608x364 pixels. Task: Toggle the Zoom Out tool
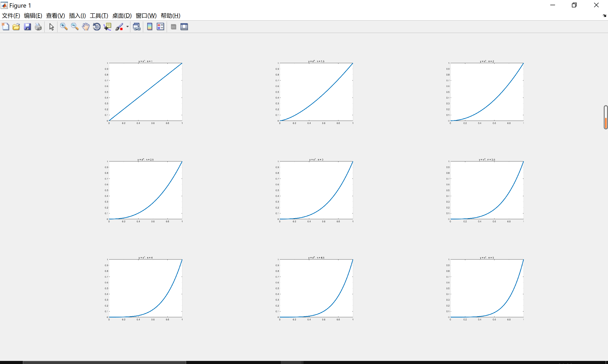point(75,27)
